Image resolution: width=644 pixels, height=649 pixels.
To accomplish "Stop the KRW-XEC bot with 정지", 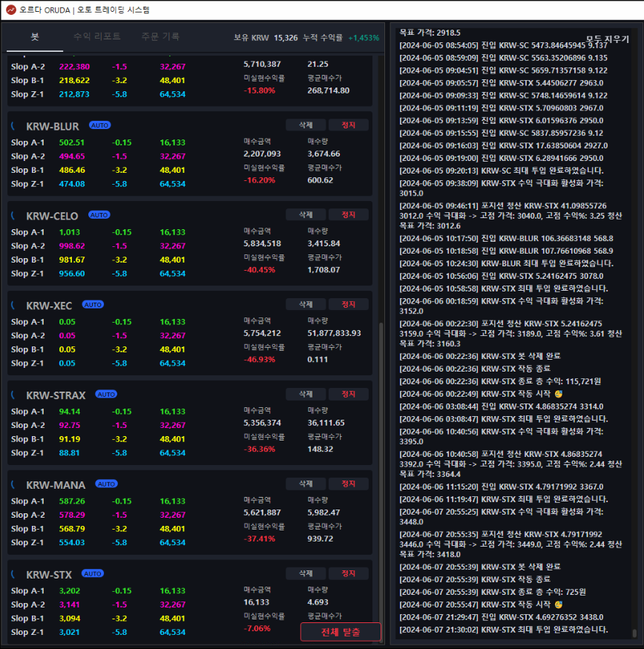I will pyautogui.click(x=348, y=305).
